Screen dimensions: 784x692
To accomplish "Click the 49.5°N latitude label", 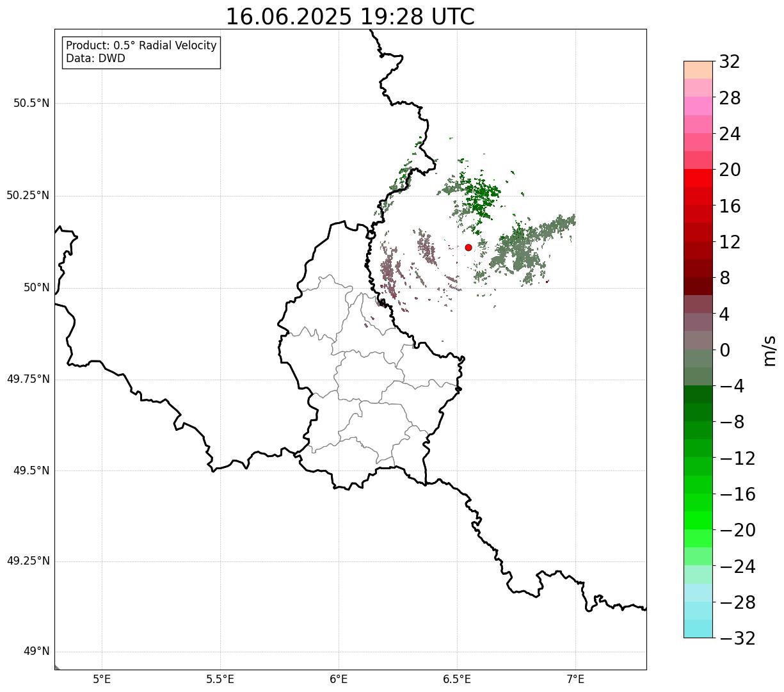I will pyautogui.click(x=31, y=471).
